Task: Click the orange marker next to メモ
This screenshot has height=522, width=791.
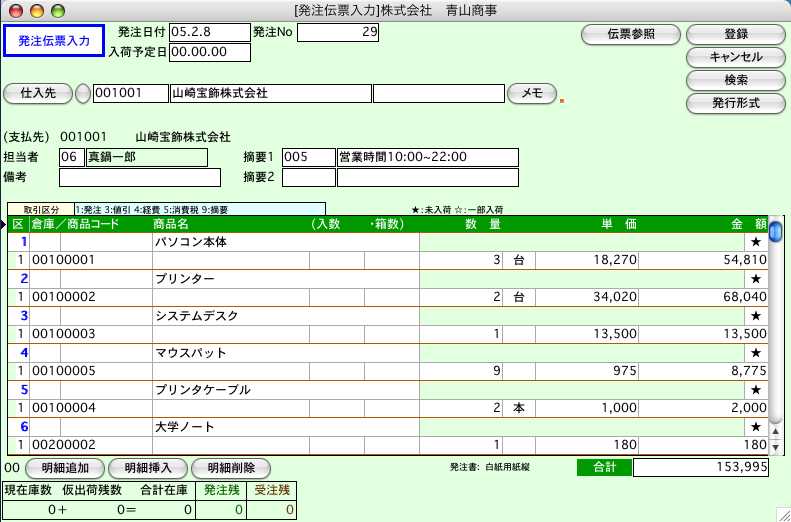Action: pos(561,100)
